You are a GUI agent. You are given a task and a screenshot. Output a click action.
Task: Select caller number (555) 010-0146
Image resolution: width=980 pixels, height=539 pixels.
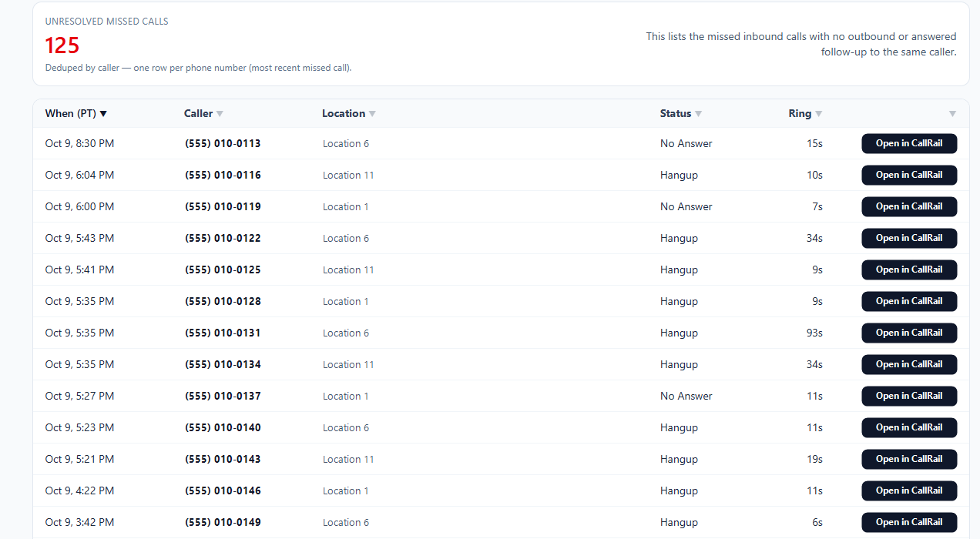223,491
